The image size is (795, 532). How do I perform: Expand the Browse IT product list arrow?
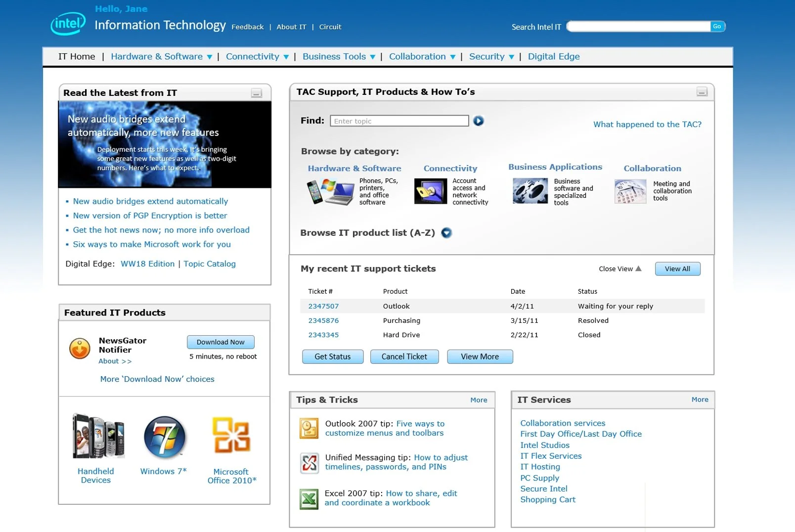click(x=446, y=232)
